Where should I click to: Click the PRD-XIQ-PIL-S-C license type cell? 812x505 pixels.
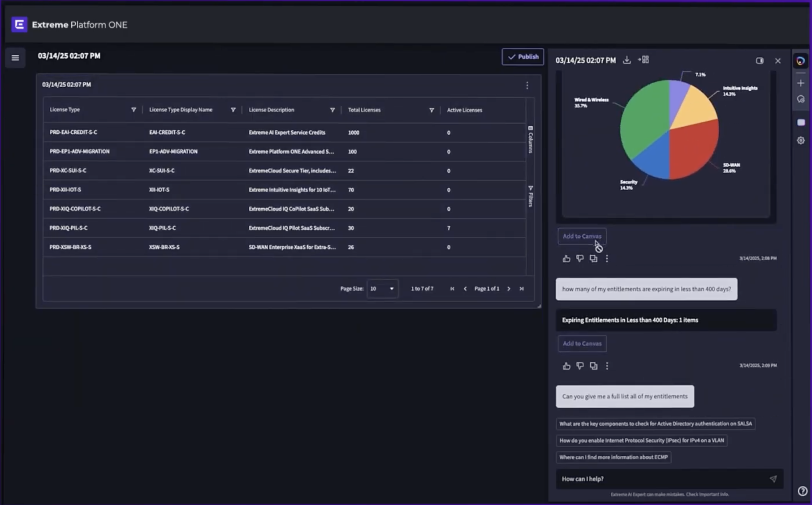(x=69, y=228)
